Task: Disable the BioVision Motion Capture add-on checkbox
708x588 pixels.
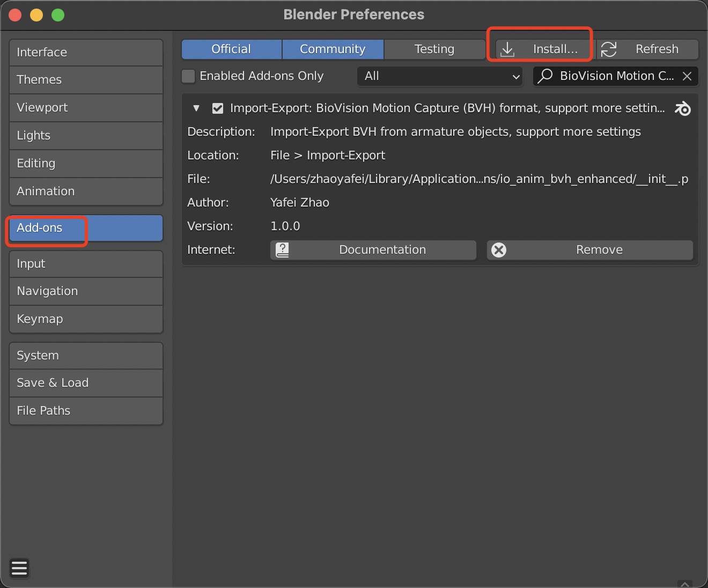Action: pyautogui.click(x=218, y=108)
